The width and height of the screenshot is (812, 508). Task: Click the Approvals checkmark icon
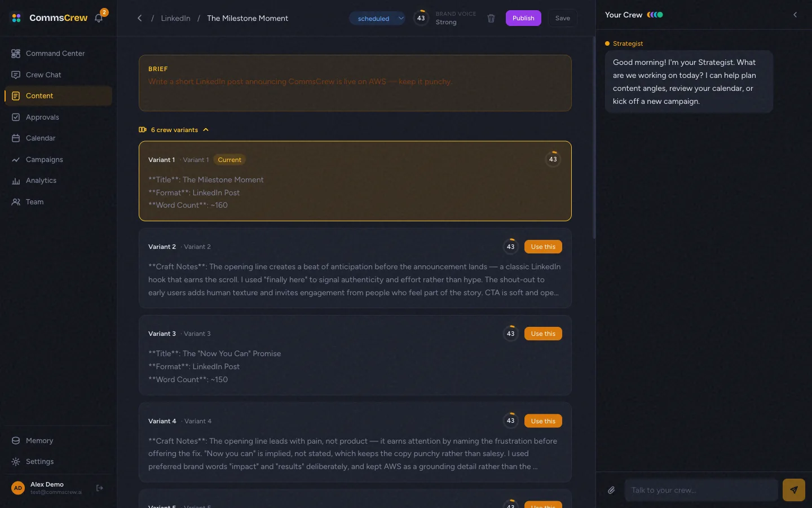tap(16, 117)
